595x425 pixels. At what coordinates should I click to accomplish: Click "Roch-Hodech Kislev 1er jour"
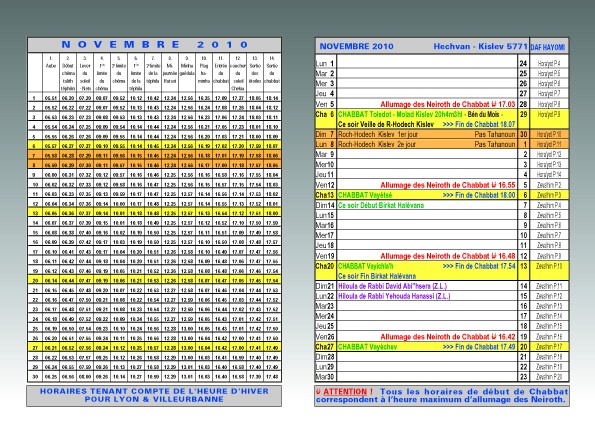pyautogui.click(x=378, y=134)
